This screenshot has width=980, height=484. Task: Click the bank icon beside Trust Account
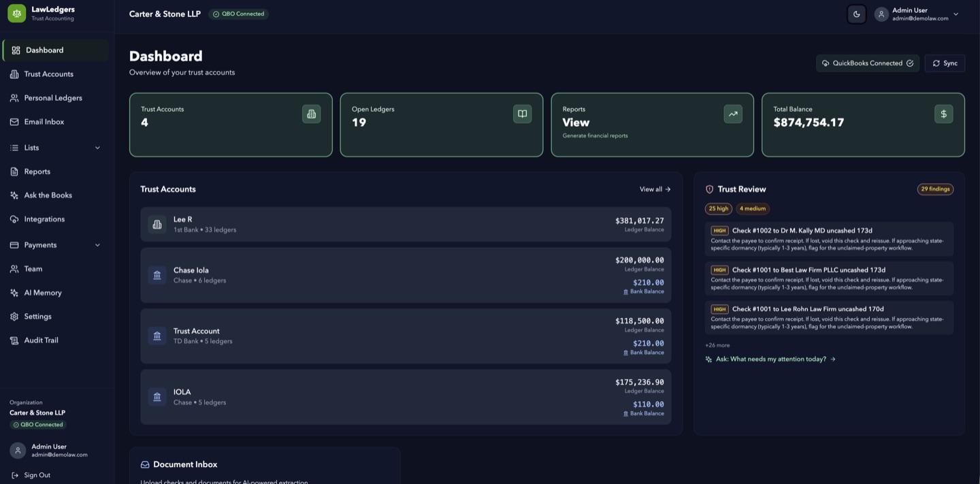pyautogui.click(x=157, y=336)
